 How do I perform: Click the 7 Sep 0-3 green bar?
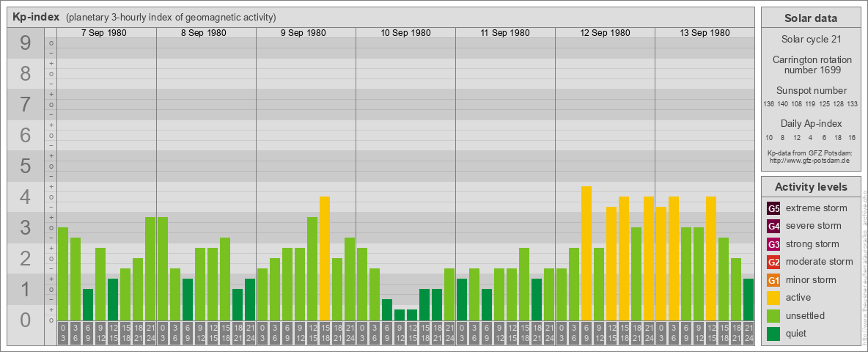[62, 274]
